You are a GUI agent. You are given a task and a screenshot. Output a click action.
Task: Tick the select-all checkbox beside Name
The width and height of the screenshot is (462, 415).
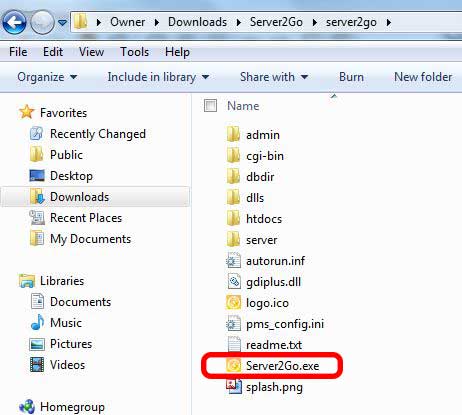click(210, 106)
